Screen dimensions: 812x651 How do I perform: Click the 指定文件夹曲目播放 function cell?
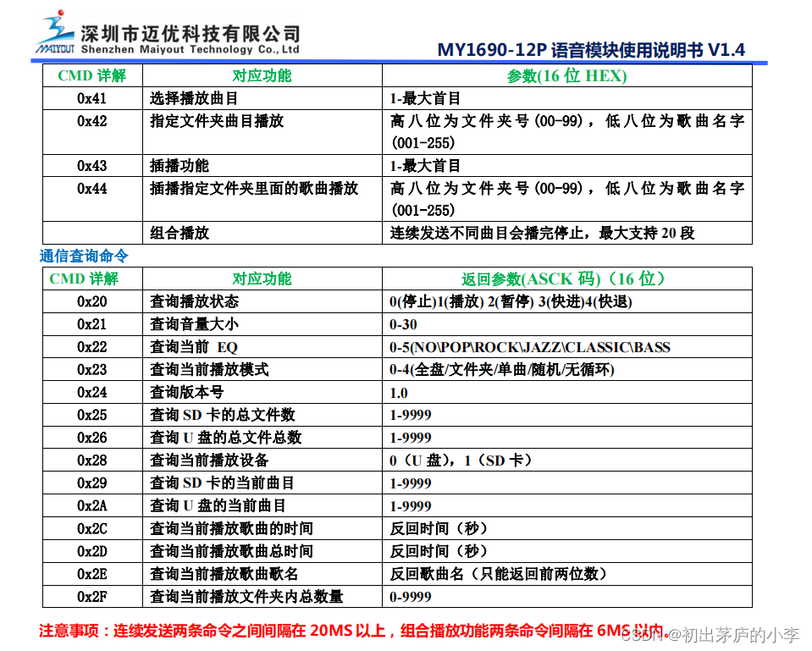(262, 132)
